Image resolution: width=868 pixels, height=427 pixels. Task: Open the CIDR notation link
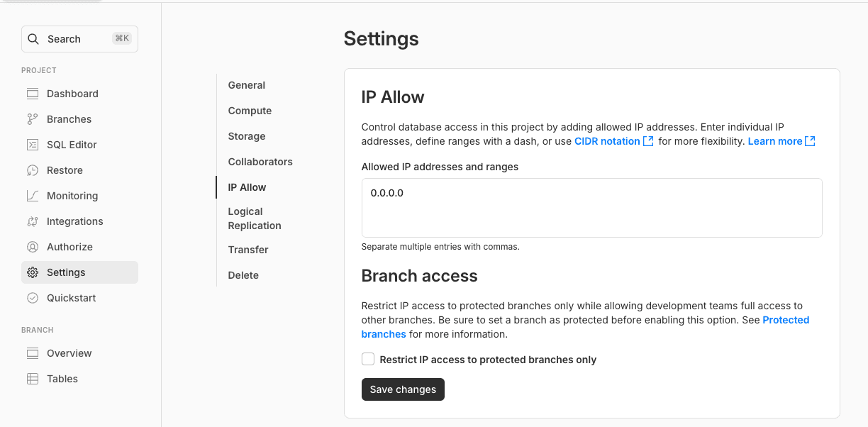[608, 140]
